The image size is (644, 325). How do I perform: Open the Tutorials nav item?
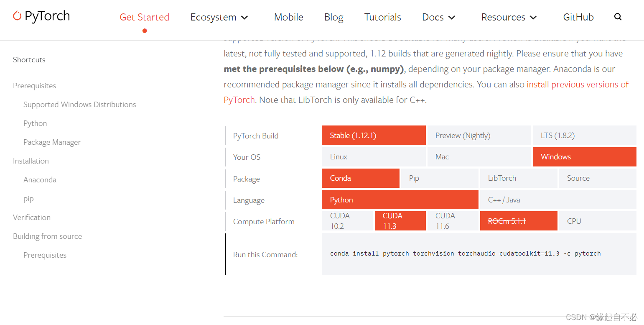coord(382,17)
